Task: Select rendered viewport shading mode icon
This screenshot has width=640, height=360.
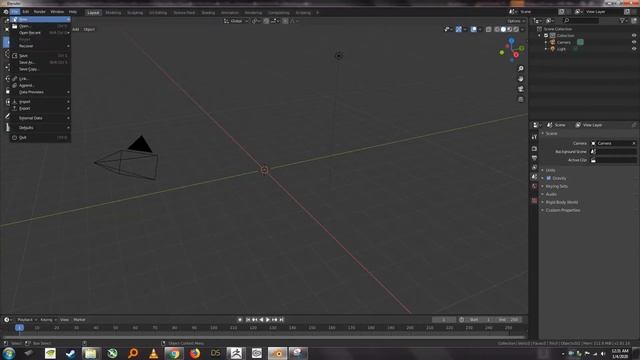Action: (516, 29)
